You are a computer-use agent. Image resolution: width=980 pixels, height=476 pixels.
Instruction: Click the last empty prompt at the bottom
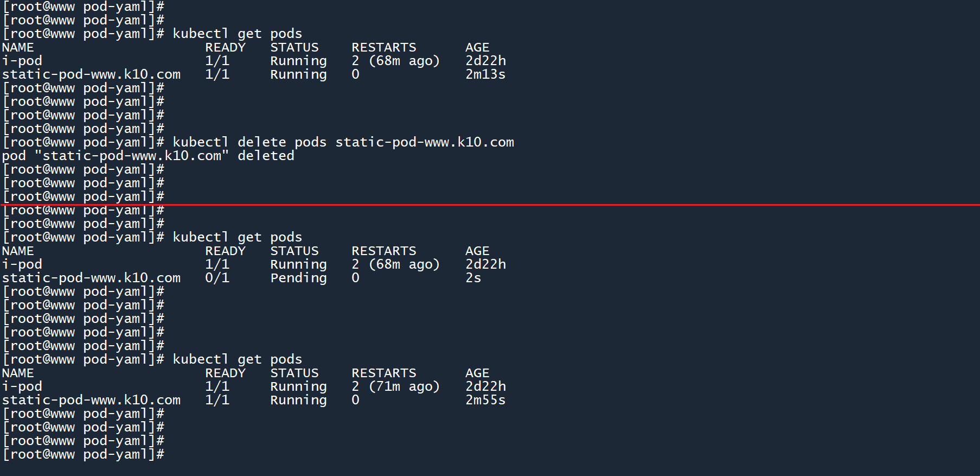point(84,454)
